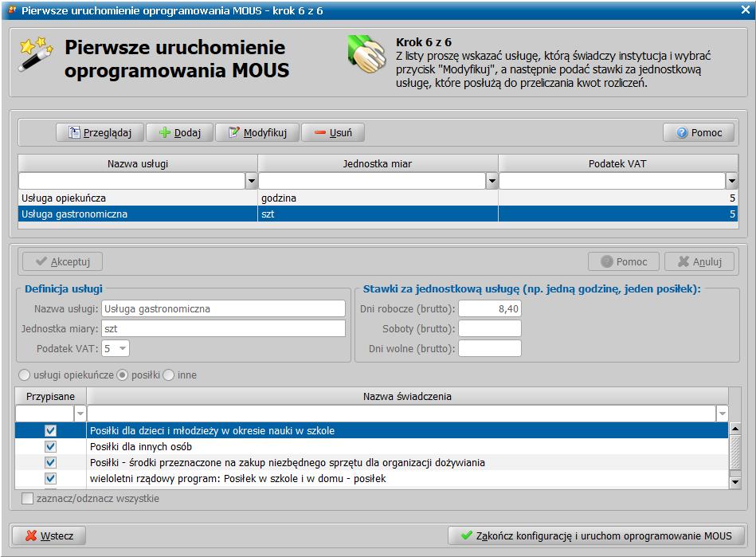Viewport: 756px width, 557px height.
Task: Click Modyfikuj to edit the selected service
Action: (x=257, y=132)
